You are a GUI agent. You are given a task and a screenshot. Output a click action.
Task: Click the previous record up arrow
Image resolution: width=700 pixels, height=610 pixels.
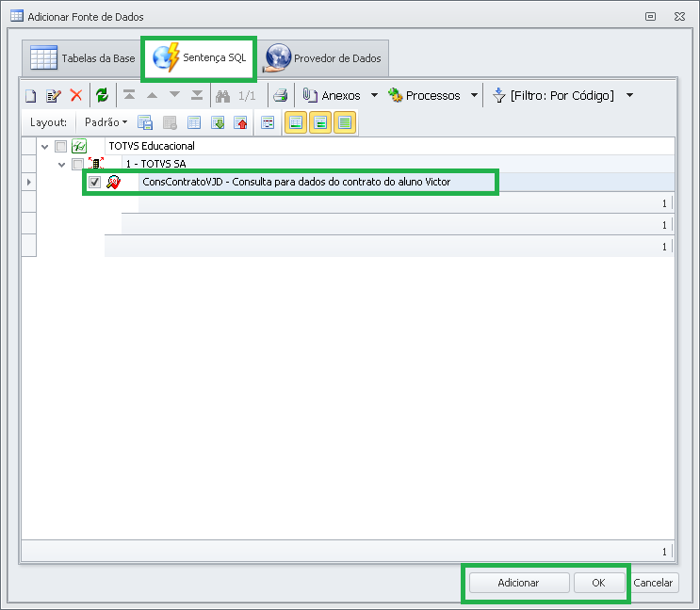point(153,95)
